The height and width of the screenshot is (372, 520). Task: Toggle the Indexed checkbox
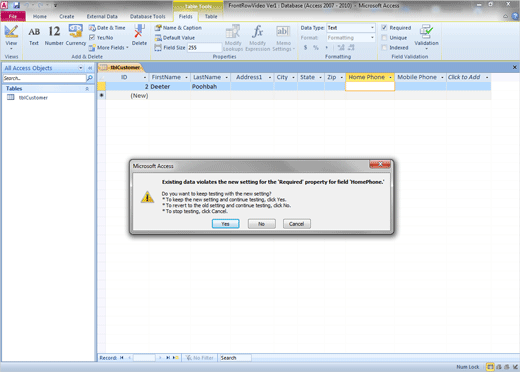tap(384, 48)
